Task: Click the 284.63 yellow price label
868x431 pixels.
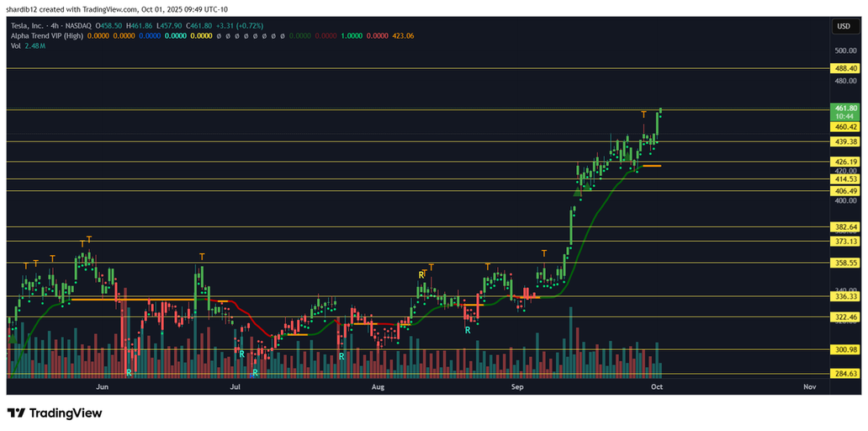Action: point(845,374)
